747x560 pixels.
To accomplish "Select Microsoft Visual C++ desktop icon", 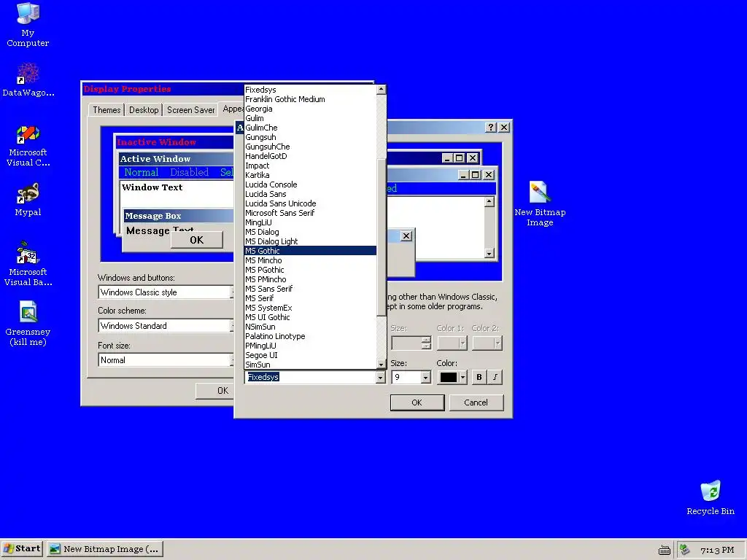I will coord(28,146).
